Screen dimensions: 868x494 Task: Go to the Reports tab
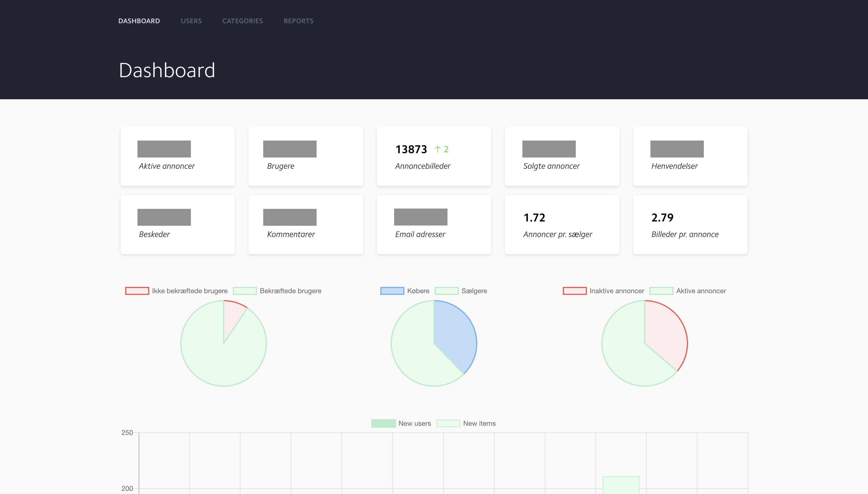tap(299, 21)
